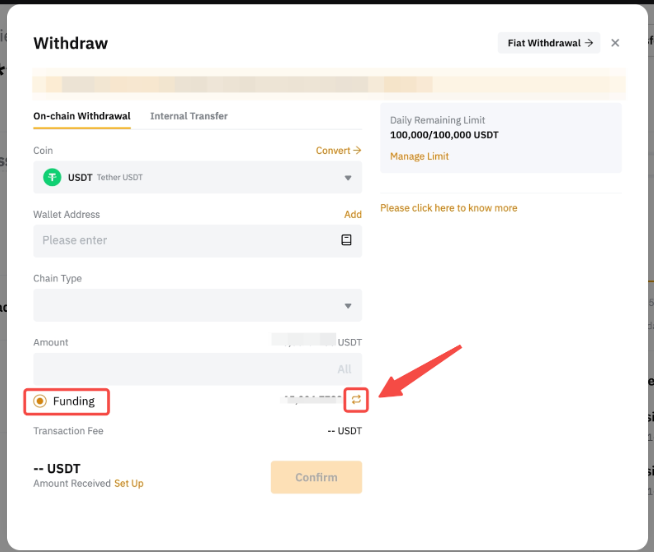Click the green Tether USDT coin icon
The width and height of the screenshot is (654, 552).
pyautogui.click(x=52, y=177)
